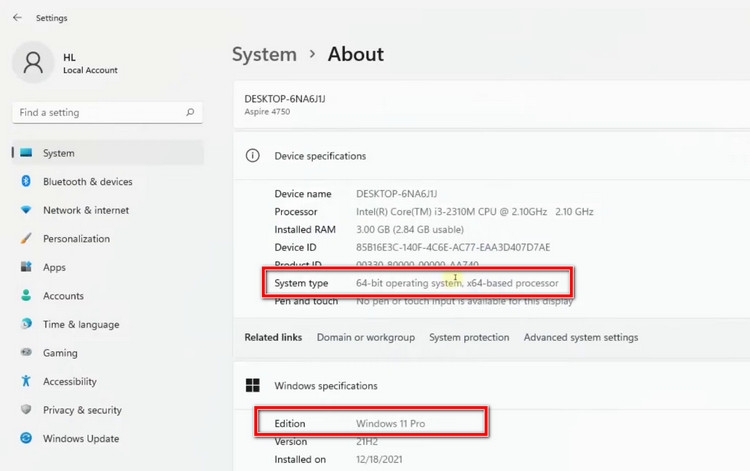Click the 21H2 version value
The width and height of the screenshot is (750, 471).
pos(367,441)
